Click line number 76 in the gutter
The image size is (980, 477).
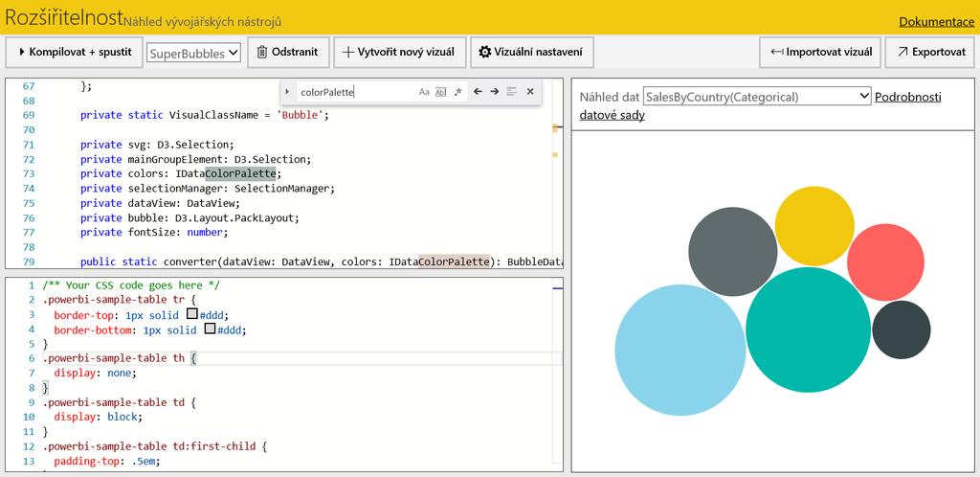[28, 217]
